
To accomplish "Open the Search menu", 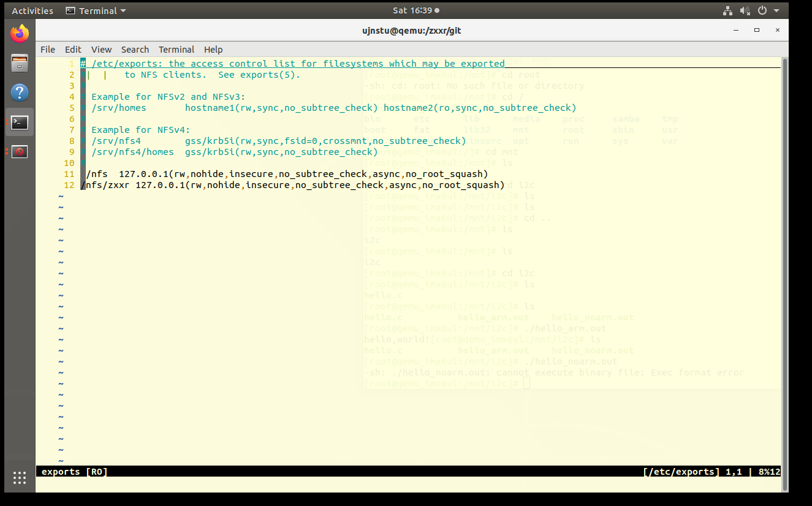I will 135,50.
